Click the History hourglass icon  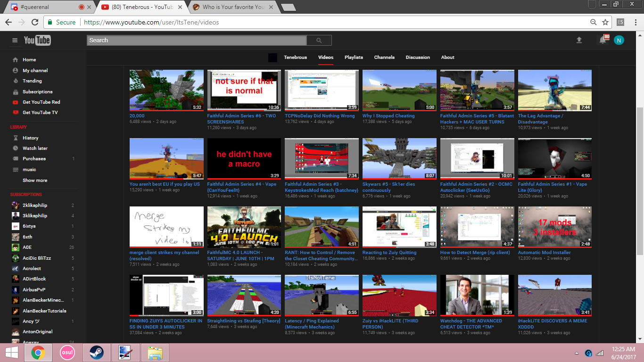click(16, 138)
